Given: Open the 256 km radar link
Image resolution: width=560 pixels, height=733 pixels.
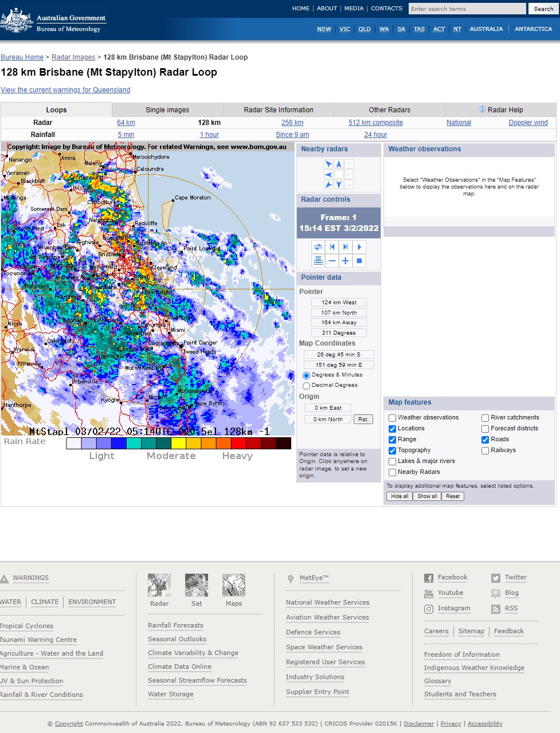Looking at the screenshot, I should (292, 123).
